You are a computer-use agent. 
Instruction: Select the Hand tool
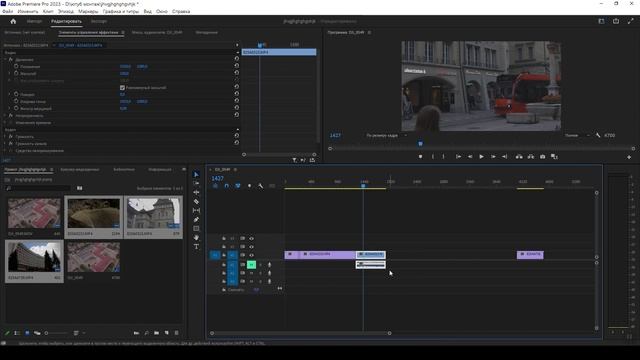click(x=196, y=238)
